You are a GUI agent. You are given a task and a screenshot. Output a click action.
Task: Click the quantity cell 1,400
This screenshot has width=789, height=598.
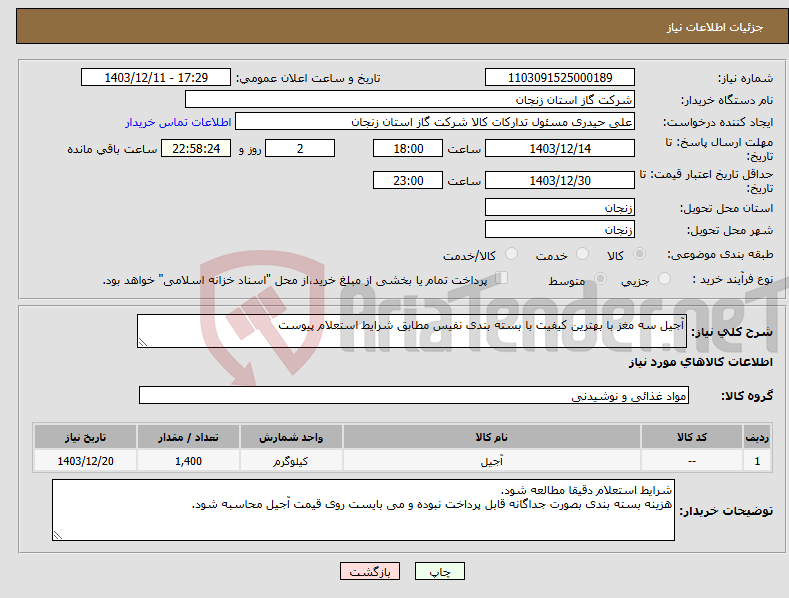[x=188, y=461]
